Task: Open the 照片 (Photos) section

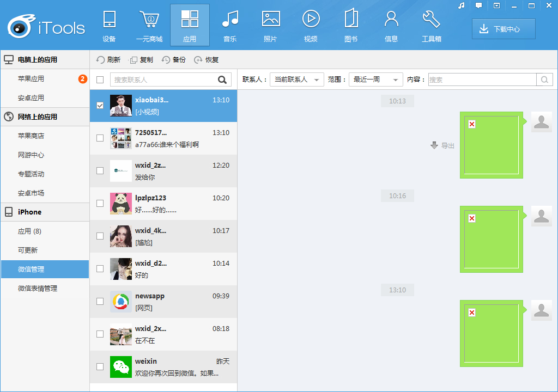Action: pos(270,26)
